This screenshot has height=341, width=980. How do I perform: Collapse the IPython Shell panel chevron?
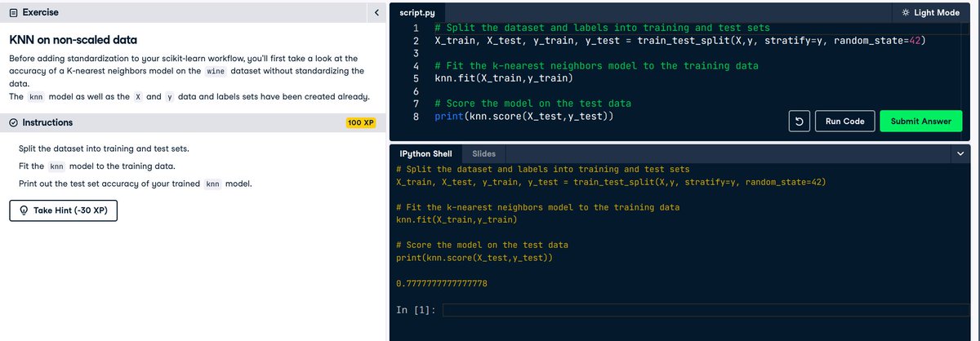tap(959, 153)
